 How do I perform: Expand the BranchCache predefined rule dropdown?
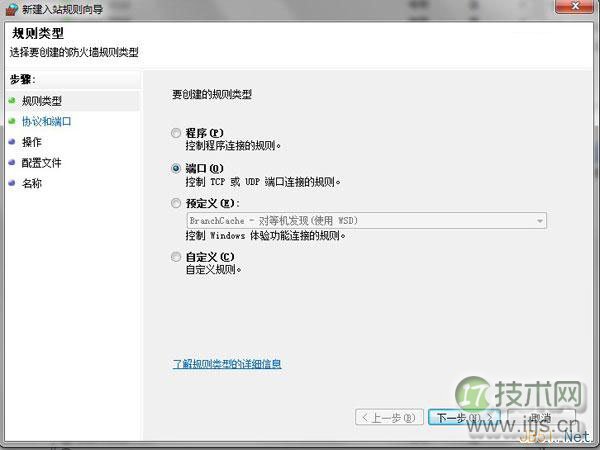click(x=540, y=221)
